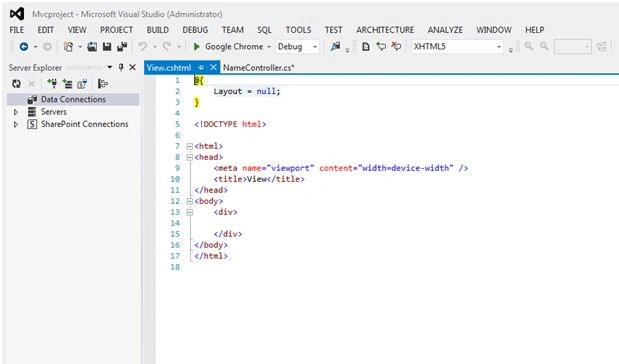Collapse the head tag region
The height and width of the screenshot is (364, 619).
click(x=189, y=158)
